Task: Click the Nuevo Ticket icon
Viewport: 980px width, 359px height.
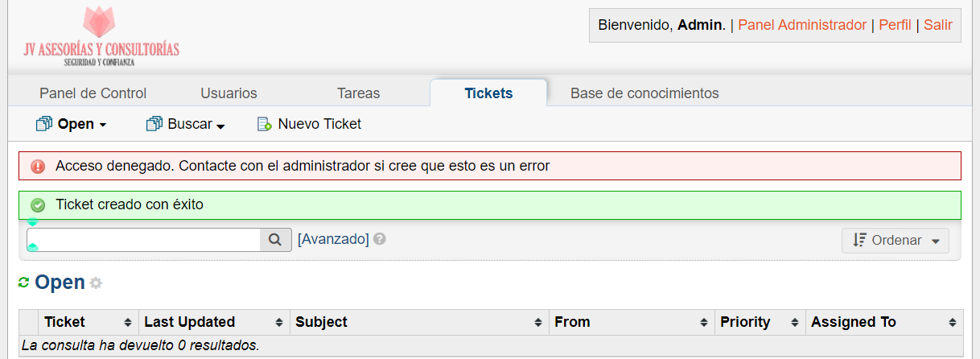Action: pyautogui.click(x=264, y=124)
